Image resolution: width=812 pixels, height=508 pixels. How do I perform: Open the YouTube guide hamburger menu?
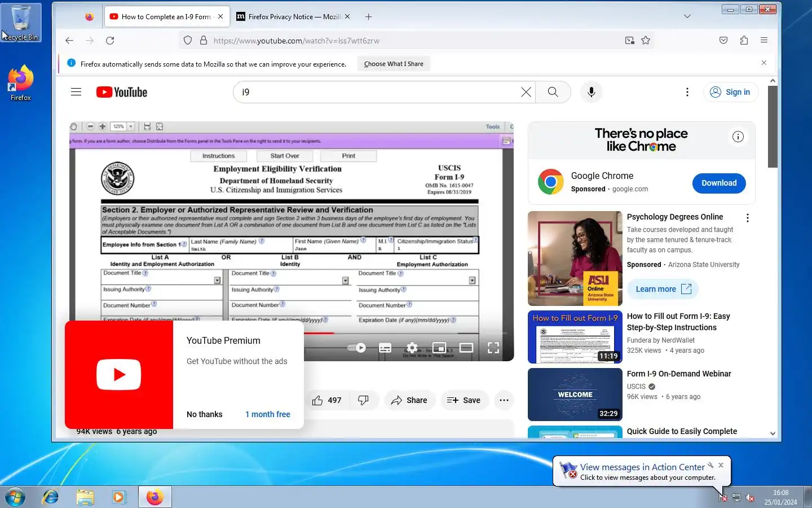coord(76,92)
